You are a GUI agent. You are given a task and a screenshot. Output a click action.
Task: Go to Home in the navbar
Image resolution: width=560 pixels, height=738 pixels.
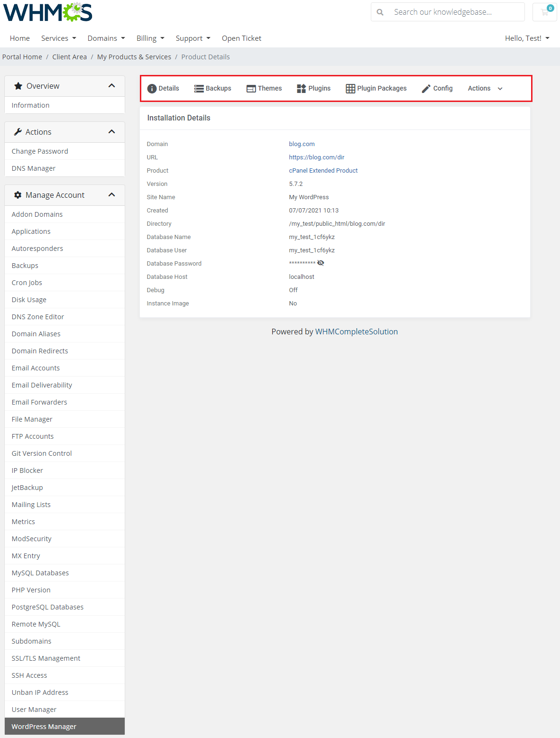[x=20, y=38]
